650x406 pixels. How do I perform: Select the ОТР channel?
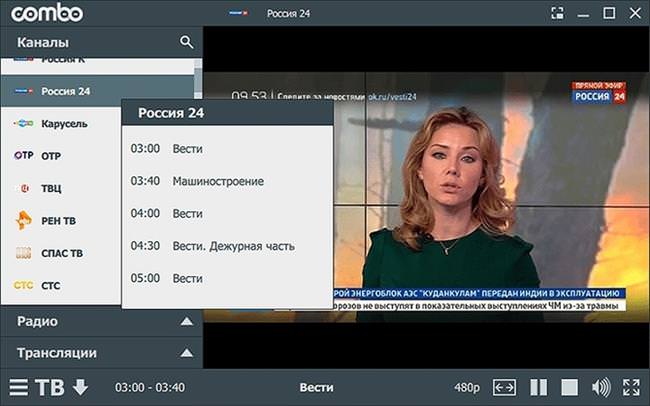coord(61,156)
